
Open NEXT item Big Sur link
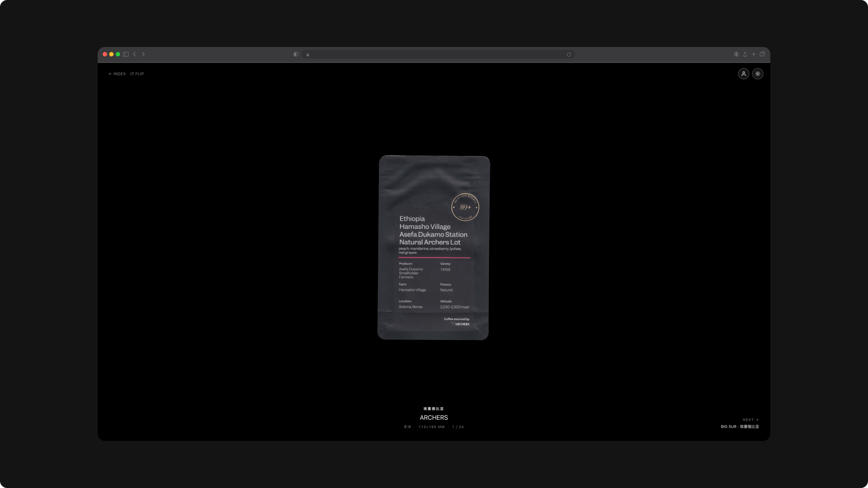coord(740,423)
